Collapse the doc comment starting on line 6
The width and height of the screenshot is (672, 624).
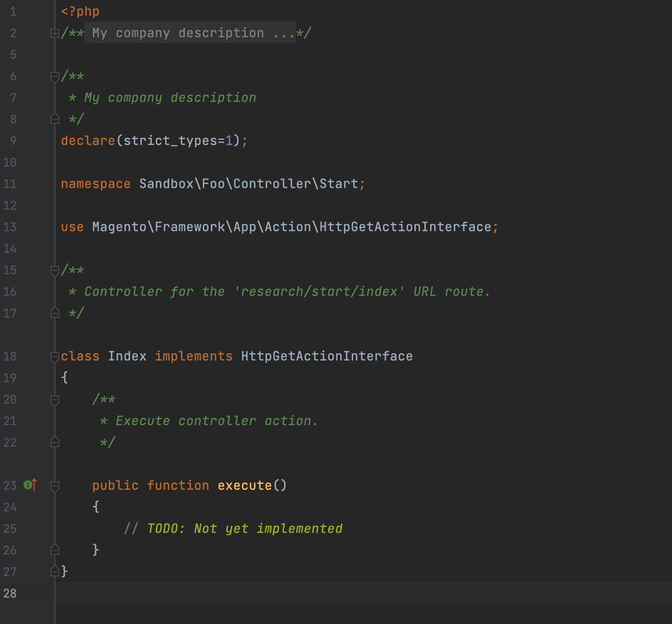click(x=55, y=76)
